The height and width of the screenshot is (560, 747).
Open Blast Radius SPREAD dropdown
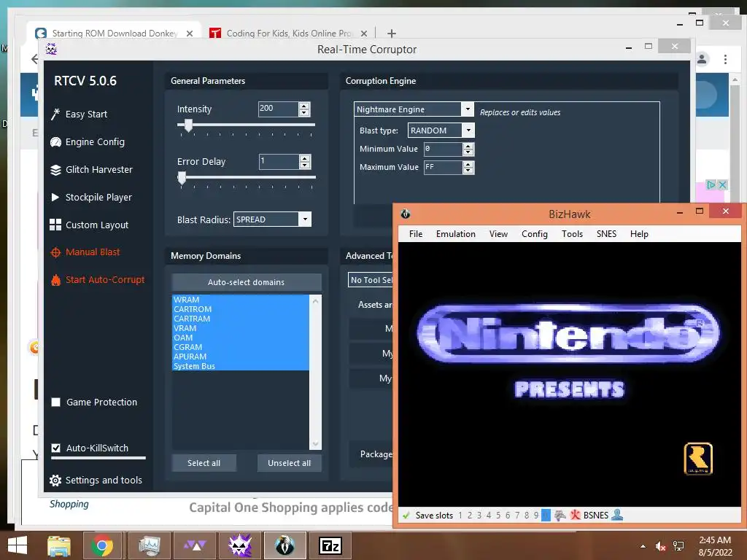(x=305, y=219)
